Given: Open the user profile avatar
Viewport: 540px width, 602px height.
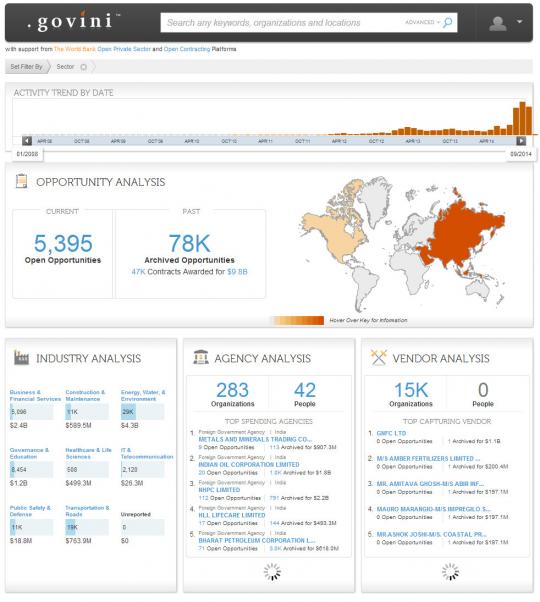Looking at the screenshot, I should tap(498, 23).
